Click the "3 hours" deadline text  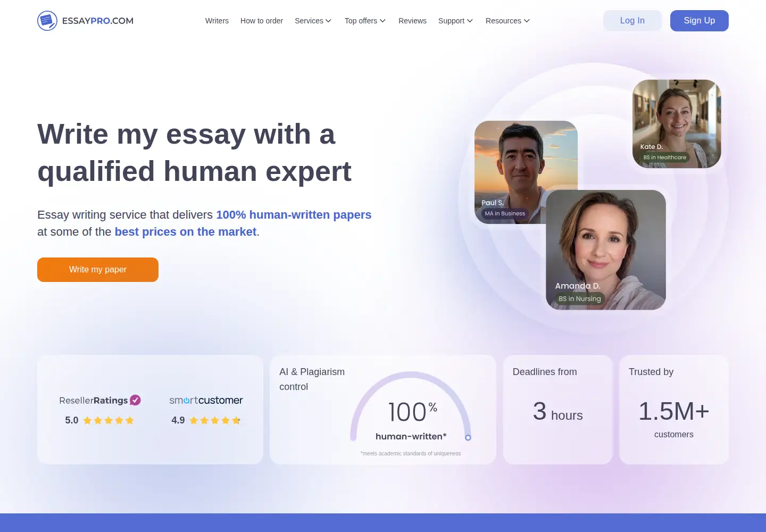[558, 412]
